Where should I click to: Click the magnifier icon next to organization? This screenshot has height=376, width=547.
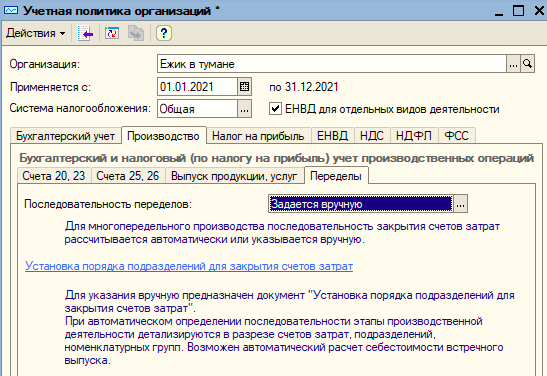tap(527, 64)
